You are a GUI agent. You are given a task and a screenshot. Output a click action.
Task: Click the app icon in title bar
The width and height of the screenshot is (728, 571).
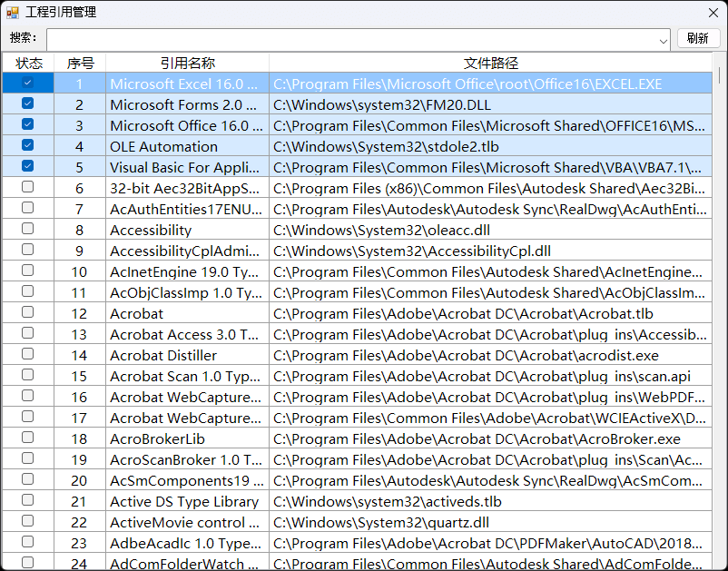[13, 12]
